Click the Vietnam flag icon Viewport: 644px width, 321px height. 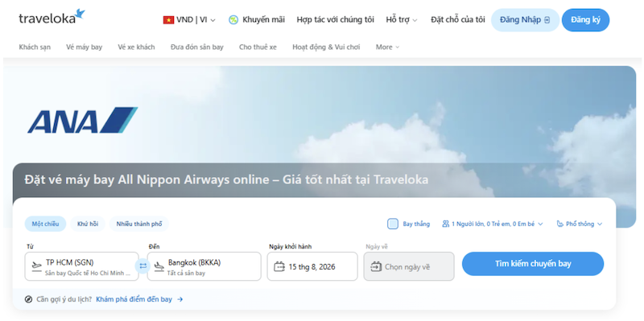(168, 19)
